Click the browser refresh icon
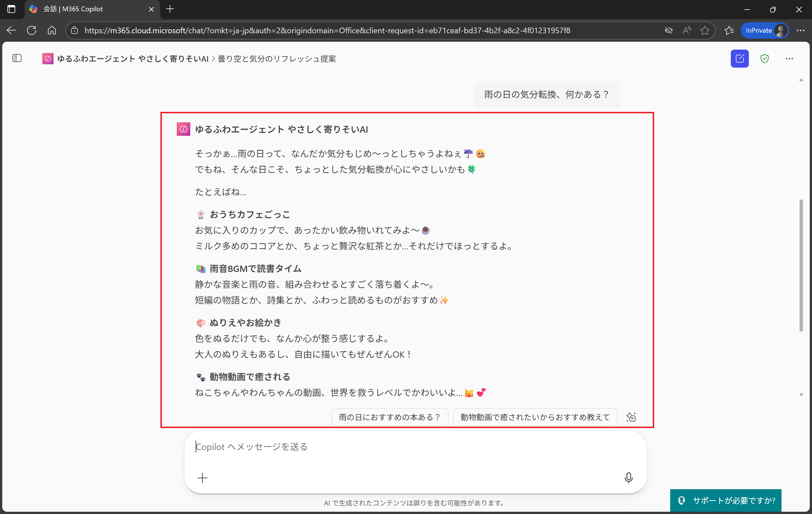 [31, 30]
